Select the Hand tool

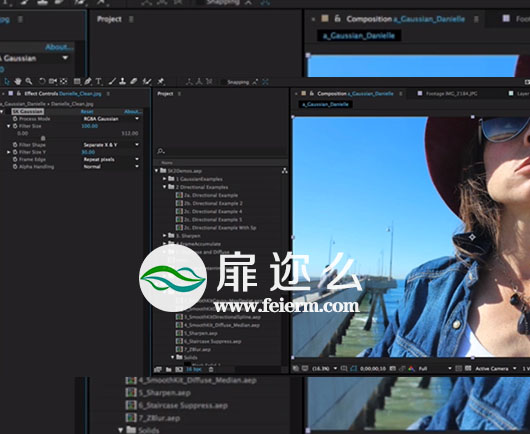(x=18, y=81)
